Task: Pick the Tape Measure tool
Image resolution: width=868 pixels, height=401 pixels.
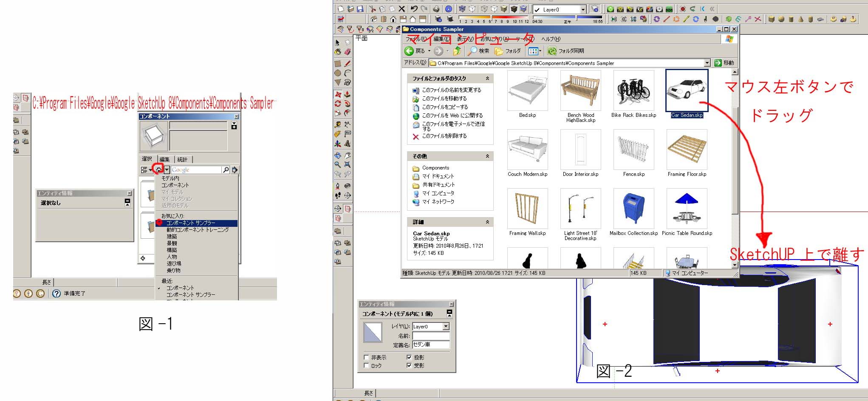Action: point(338,124)
